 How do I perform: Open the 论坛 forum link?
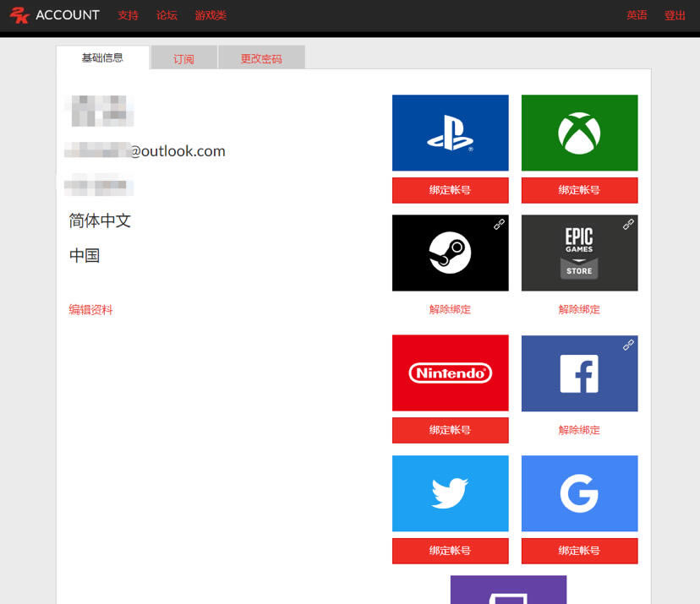tap(167, 15)
